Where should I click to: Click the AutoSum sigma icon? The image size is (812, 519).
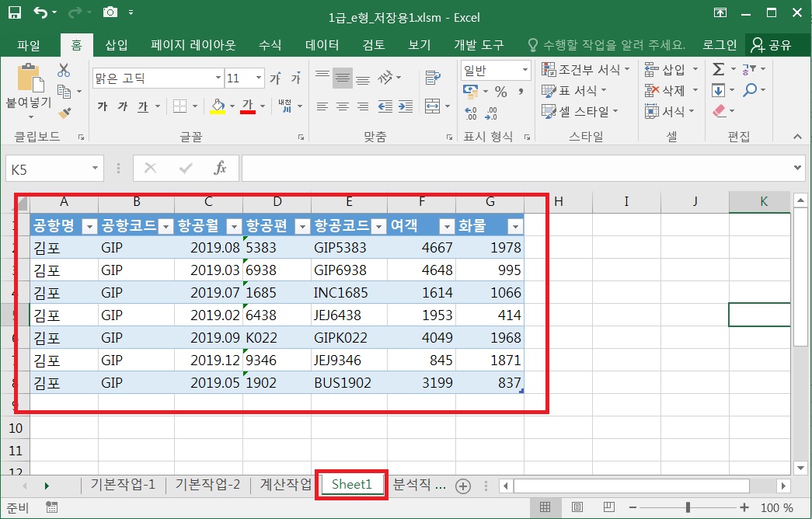(x=719, y=69)
